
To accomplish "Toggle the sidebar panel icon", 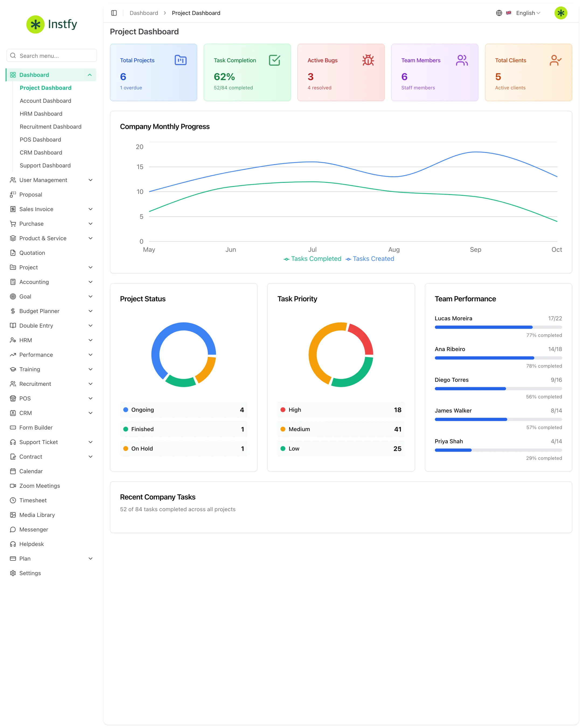I will click(114, 13).
